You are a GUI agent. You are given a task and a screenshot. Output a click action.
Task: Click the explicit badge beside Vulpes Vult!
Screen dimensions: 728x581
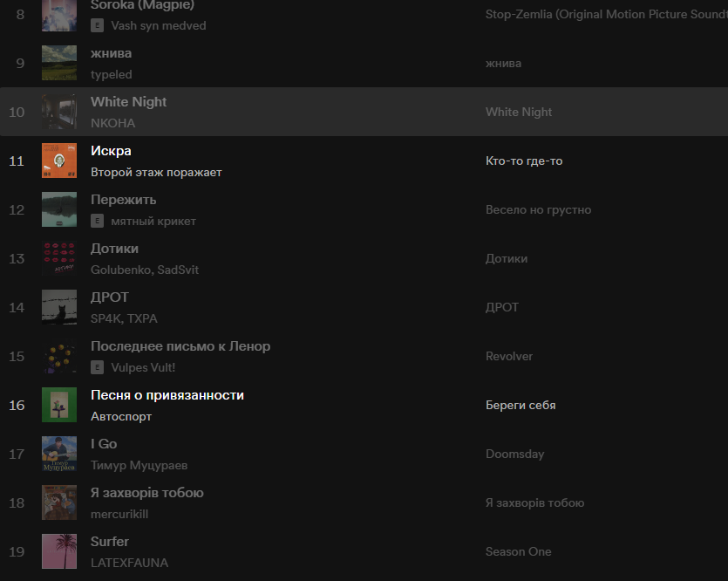(x=98, y=368)
